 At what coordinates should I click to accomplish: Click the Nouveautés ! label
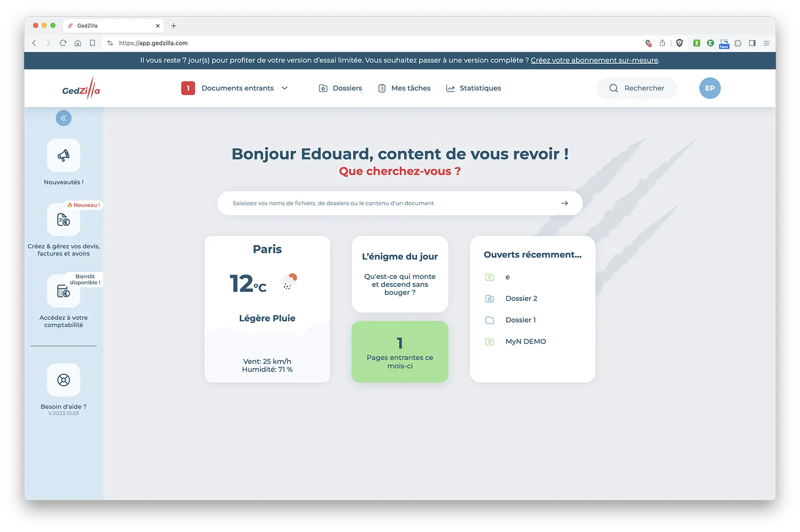(x=63, y=182)
